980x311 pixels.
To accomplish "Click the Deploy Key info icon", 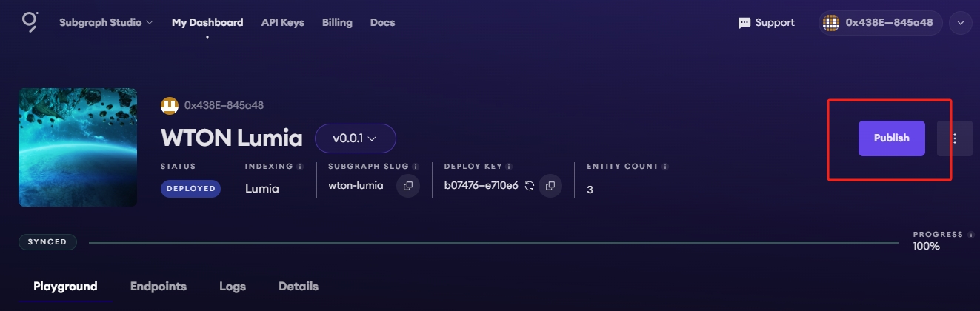I will click(510, 167).
